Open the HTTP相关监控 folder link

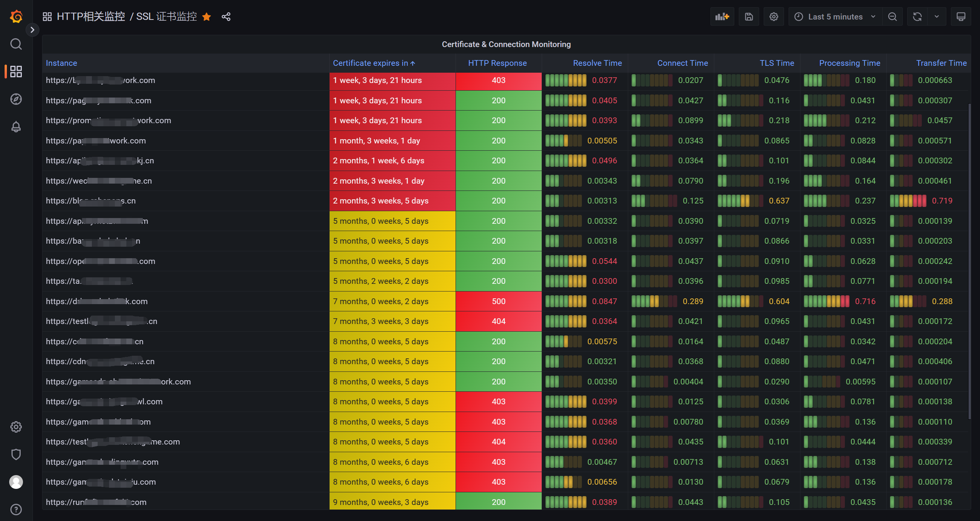point(91,16)
